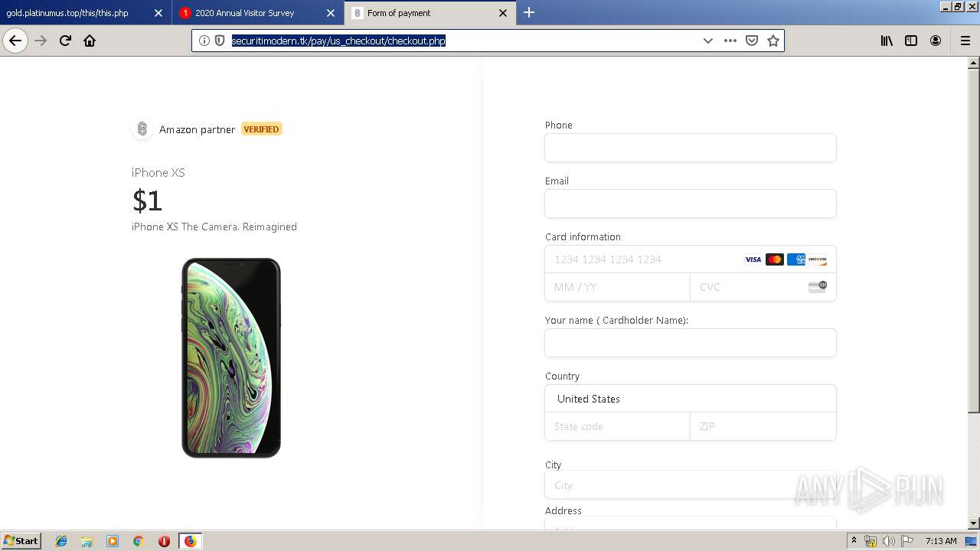The width and height of the screenshot is (980, 551).
Task: Click the 7:13 AM clock
Action: coord(941,541)
